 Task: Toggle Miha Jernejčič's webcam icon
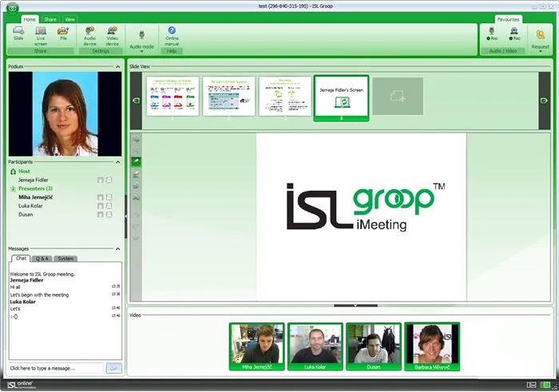coord(109,197)
